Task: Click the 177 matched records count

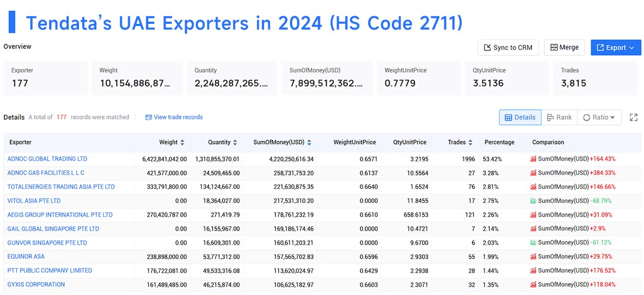Action: (x=62, y=117)
